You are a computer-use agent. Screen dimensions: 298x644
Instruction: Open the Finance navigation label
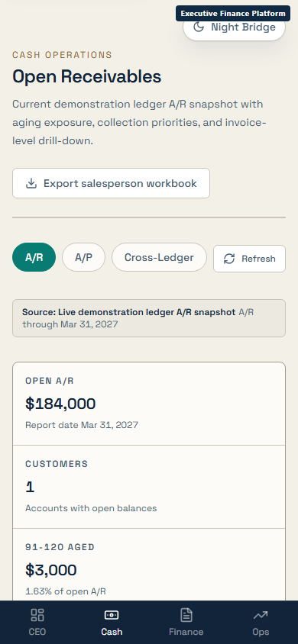186,632
